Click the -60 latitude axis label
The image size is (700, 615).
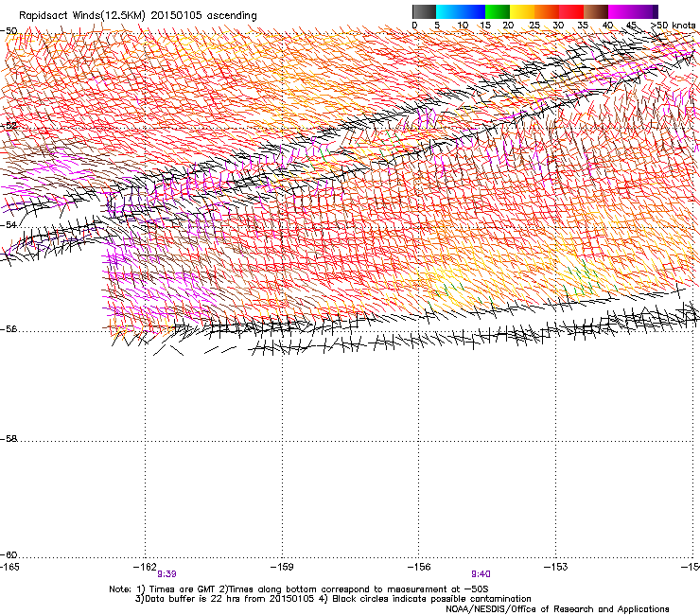9,555
